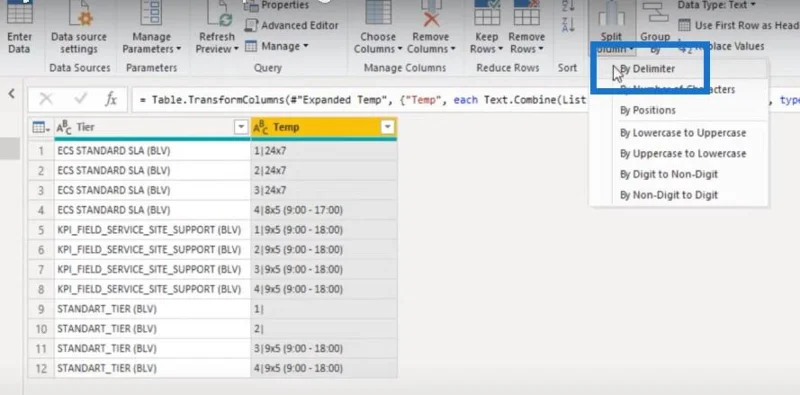Open the Remove Rows dropdown arrow
This screenshot has height=395, width=800.
click(541, 50)
